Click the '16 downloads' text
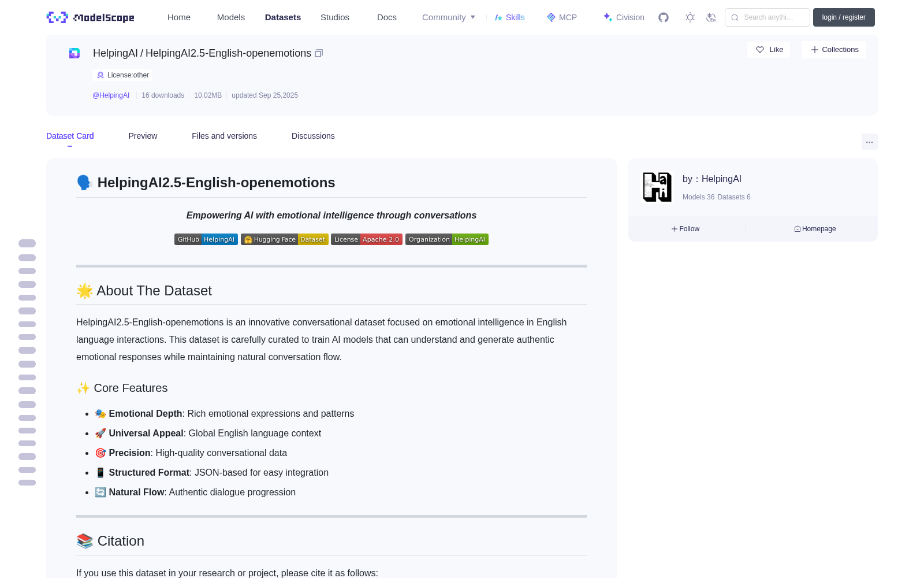Viewport: 924px width, 578px height. click(163, 95)
